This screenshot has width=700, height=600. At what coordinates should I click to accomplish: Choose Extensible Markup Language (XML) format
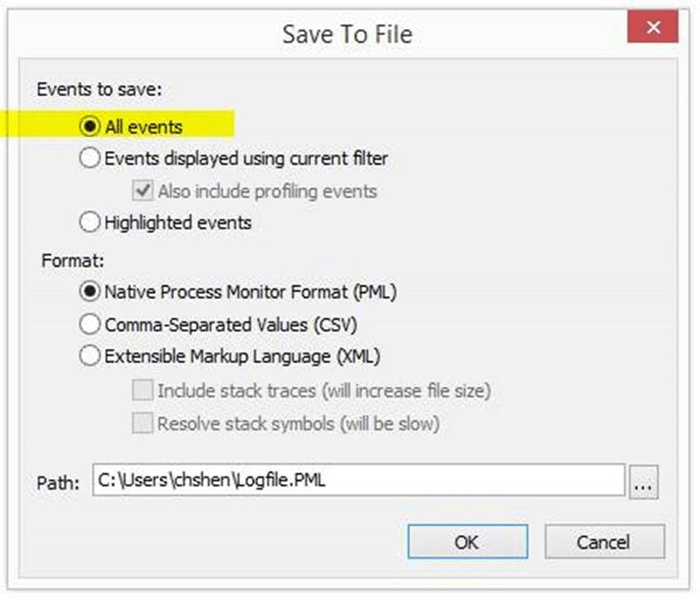tap(89, 355)
